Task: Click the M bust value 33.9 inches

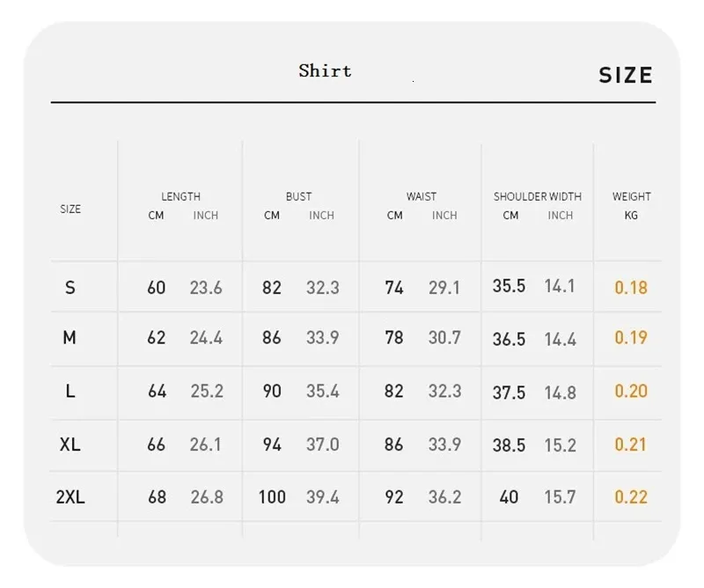Action: point(322,338)
